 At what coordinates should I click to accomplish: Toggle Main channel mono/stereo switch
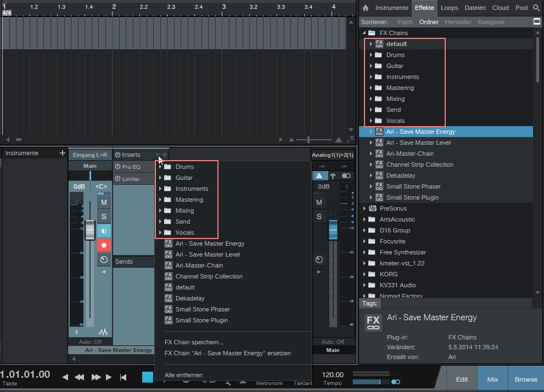[346, 176]
